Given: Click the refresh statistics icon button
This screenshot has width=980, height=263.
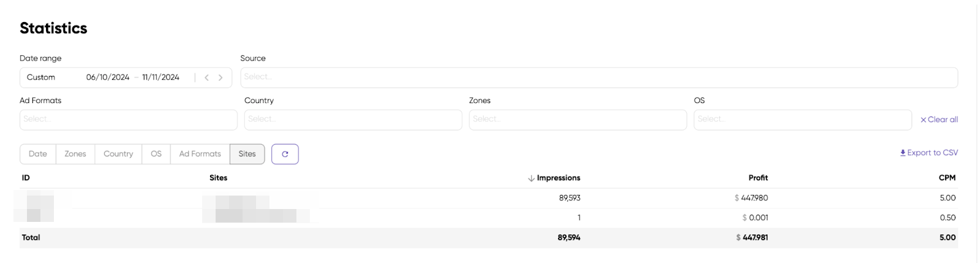Looking at the screenshot, I should (x=285, y=154).
